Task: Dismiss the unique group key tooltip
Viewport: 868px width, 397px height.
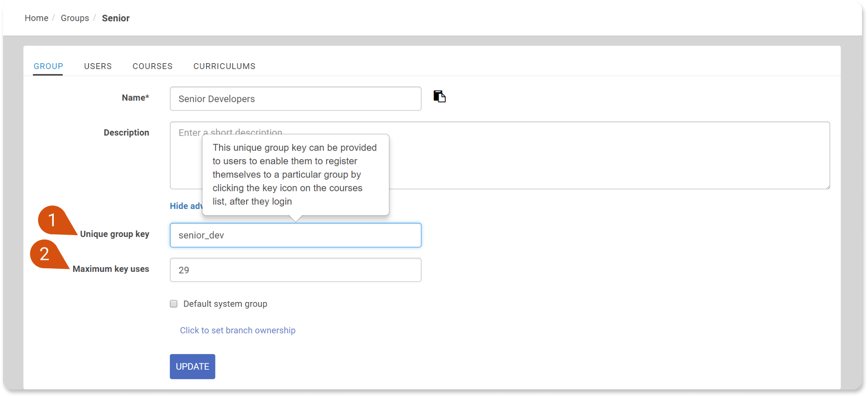Action: (x=295, y=174)
